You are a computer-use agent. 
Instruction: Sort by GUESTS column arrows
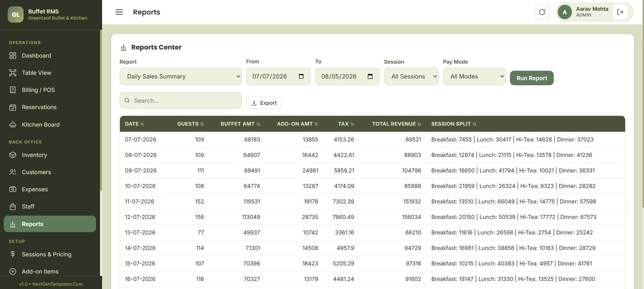point(202,124)
